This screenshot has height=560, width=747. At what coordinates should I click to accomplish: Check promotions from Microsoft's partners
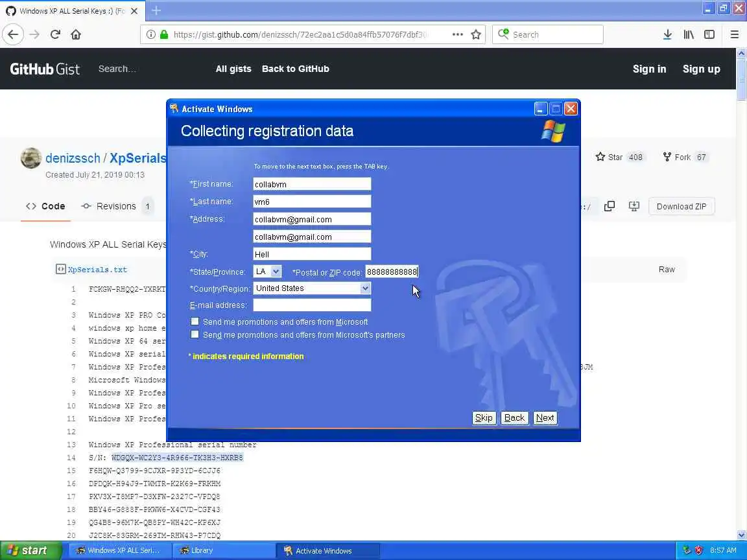pos(195,334)
